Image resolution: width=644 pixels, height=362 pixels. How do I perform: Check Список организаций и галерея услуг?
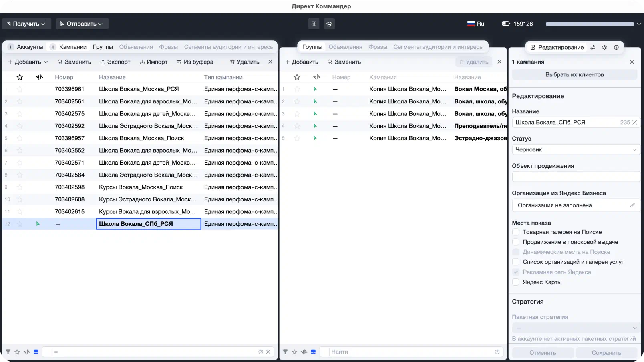(516, 262)
